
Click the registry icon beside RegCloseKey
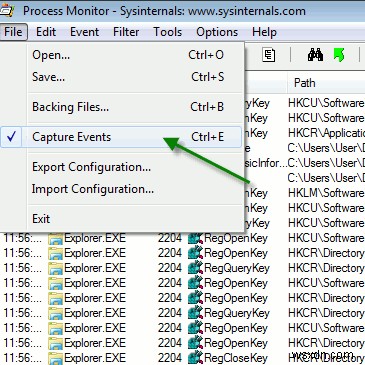pyautogui.click(x=195, y=358)
